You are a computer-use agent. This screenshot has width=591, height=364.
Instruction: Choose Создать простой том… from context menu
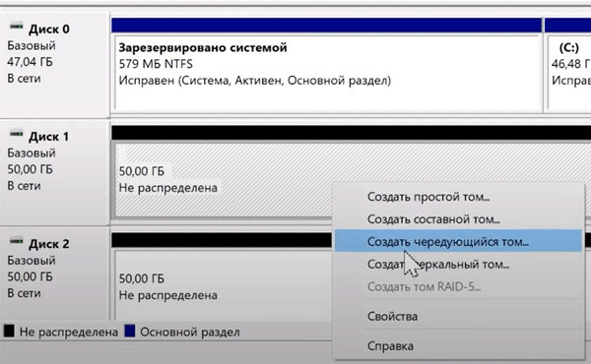pyautogui.click(x=458, y=197)
